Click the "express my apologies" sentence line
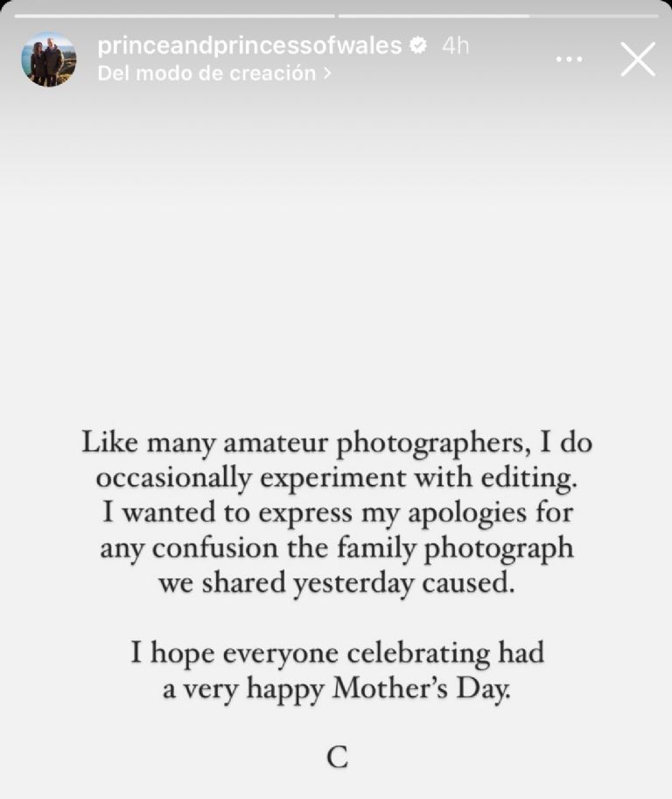This screenshot has width=672, height=799. [x=337, y=514]
